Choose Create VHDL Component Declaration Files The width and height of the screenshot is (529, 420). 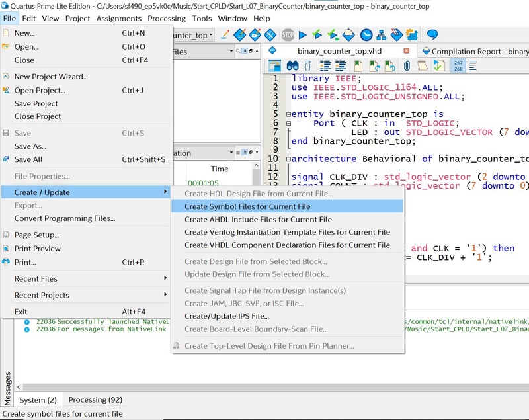click(x=287, y=245)
